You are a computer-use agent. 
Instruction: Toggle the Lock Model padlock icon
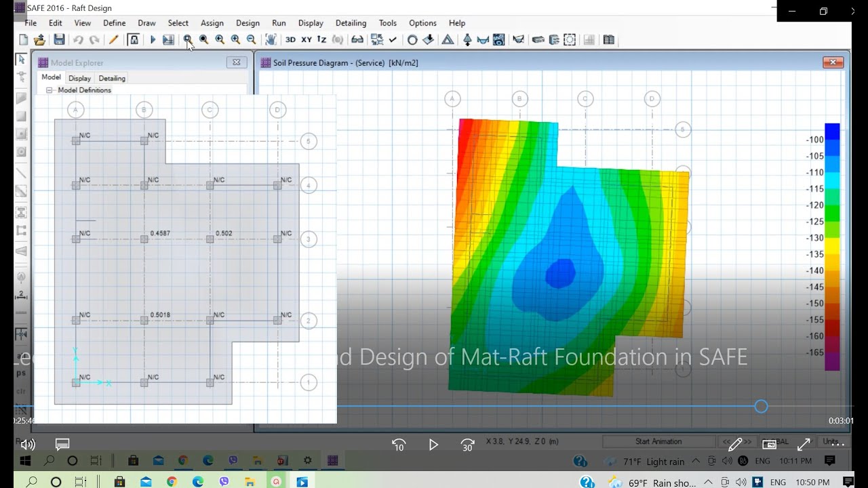click(134, 40)
